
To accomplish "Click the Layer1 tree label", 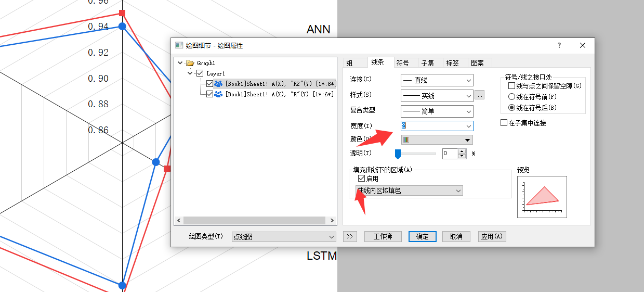I will pos(216,73).
